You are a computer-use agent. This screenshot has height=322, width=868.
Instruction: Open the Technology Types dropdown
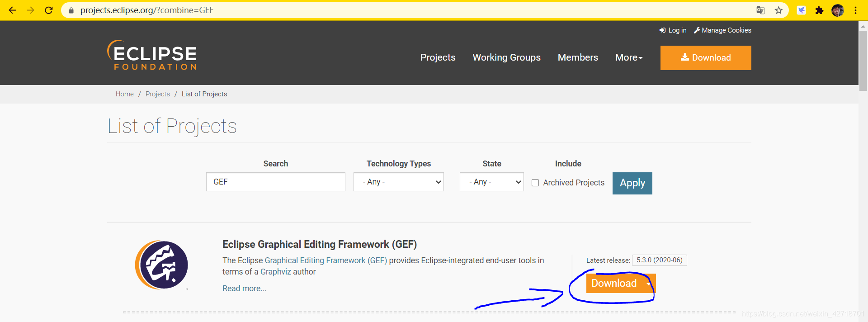click(x=399, y=182)
